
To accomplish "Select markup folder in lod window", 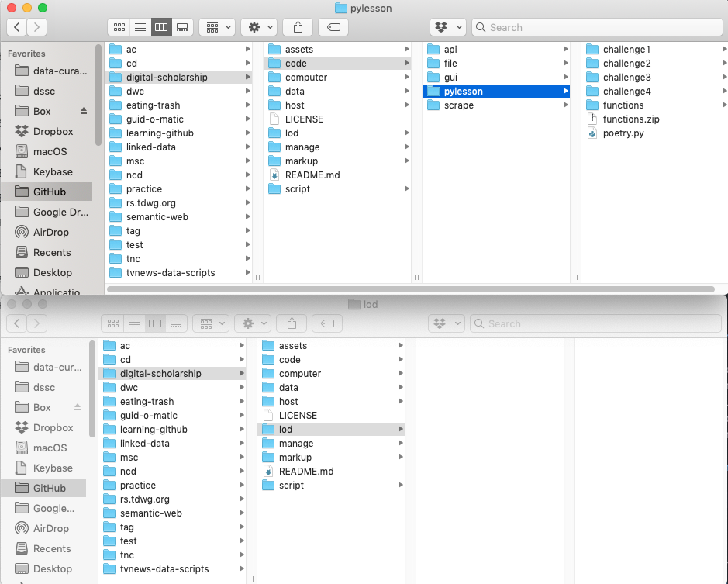I will 295,458.
